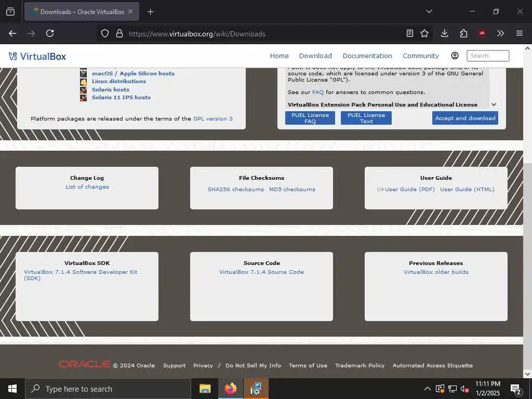
Task: Click the taskbar search box
Action: coord(107,389)
